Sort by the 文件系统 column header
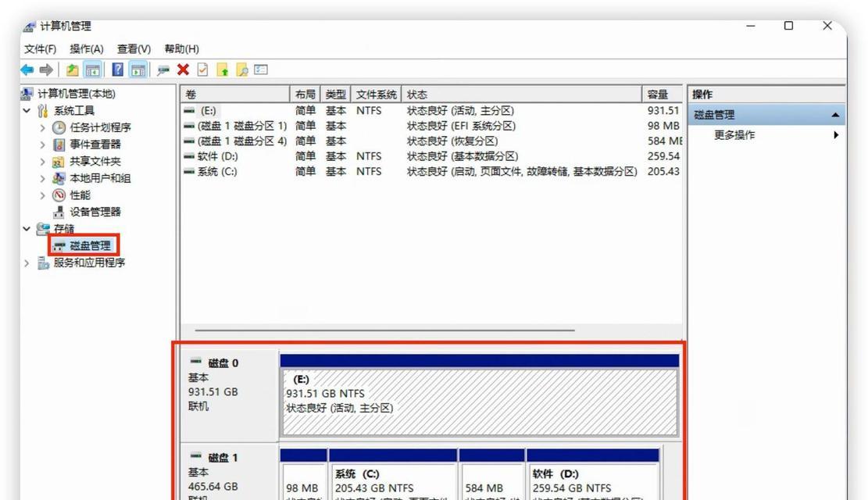Image resolution: width=868 pixels, height=500 pixels. pos(377,94)
